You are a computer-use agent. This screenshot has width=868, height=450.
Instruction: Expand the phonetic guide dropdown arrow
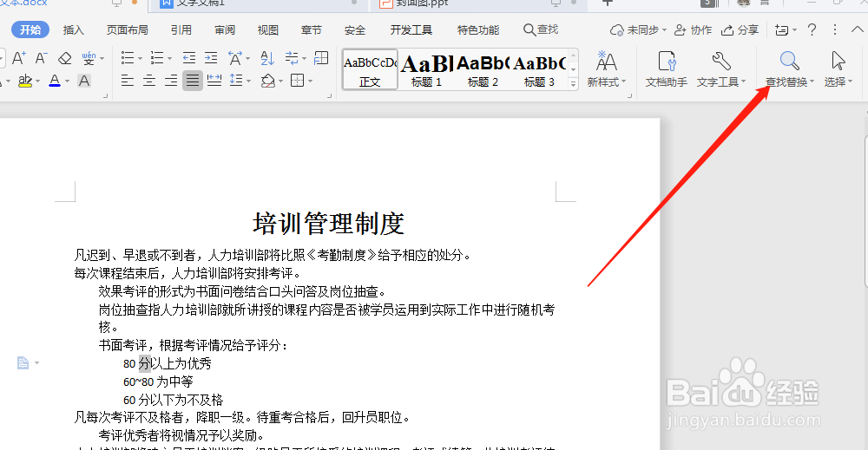click(102, 58)
